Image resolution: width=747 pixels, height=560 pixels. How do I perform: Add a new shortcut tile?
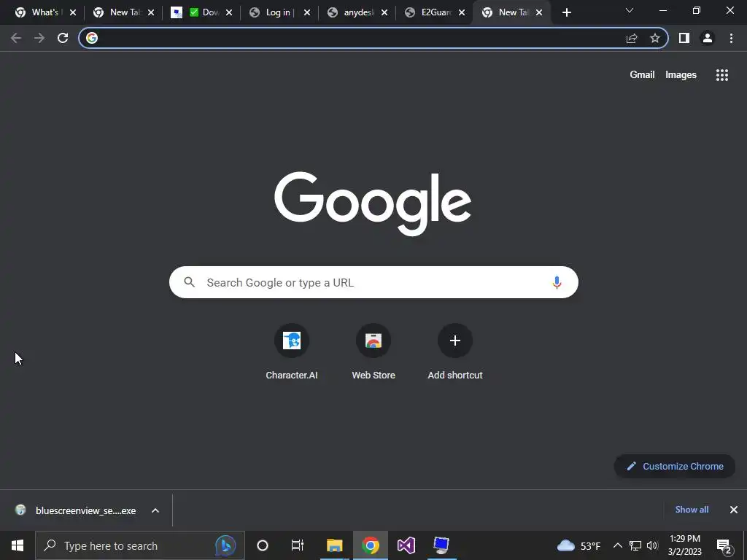tap(455, 352)
